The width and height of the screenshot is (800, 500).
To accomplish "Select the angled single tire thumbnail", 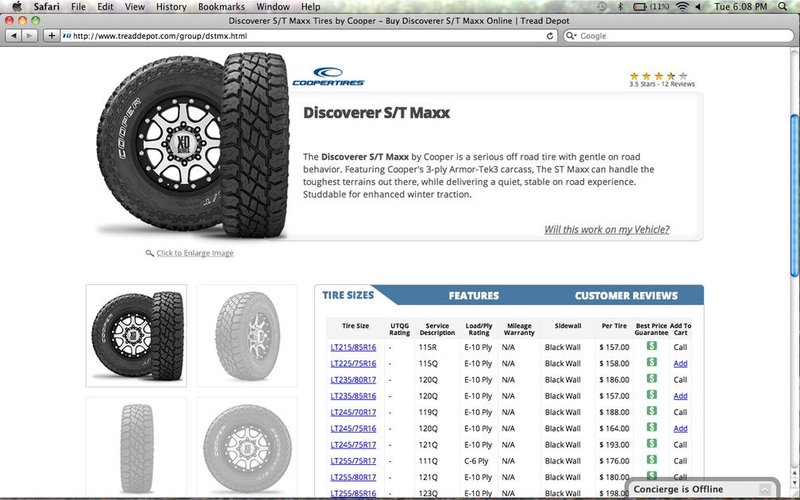I will pos(247,336).
